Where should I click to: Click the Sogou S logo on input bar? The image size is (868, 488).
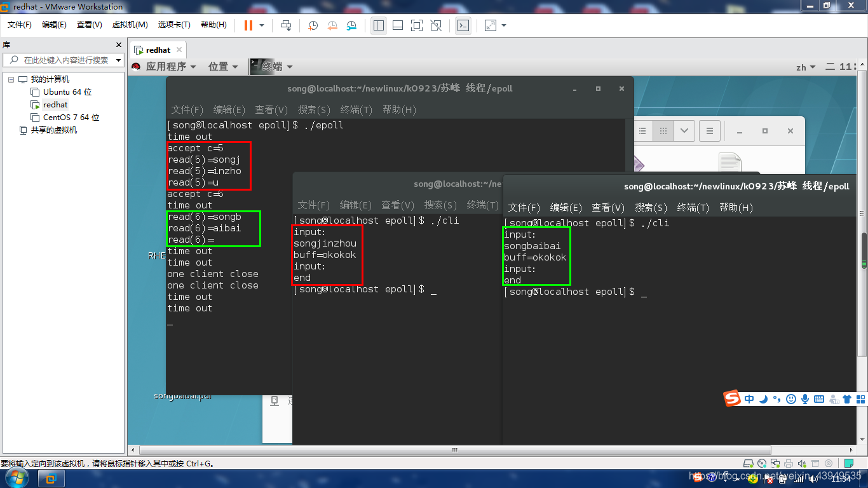(x=733, y=398)
